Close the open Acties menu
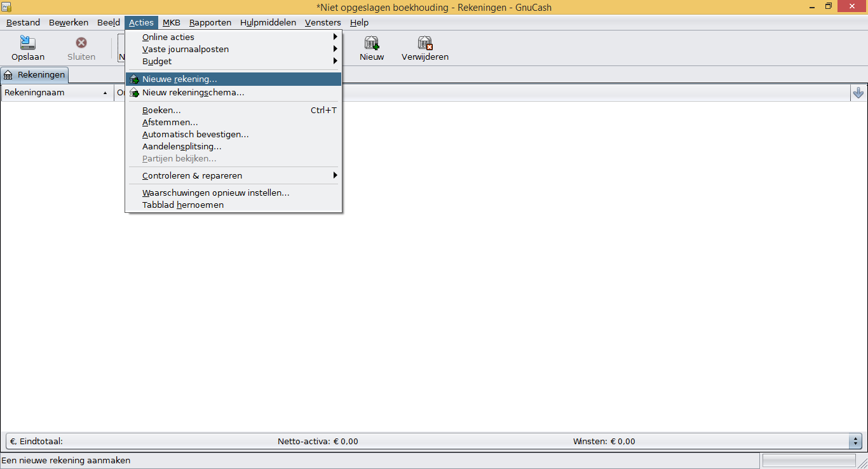868x469 pixels. click(x=141, y=22)
